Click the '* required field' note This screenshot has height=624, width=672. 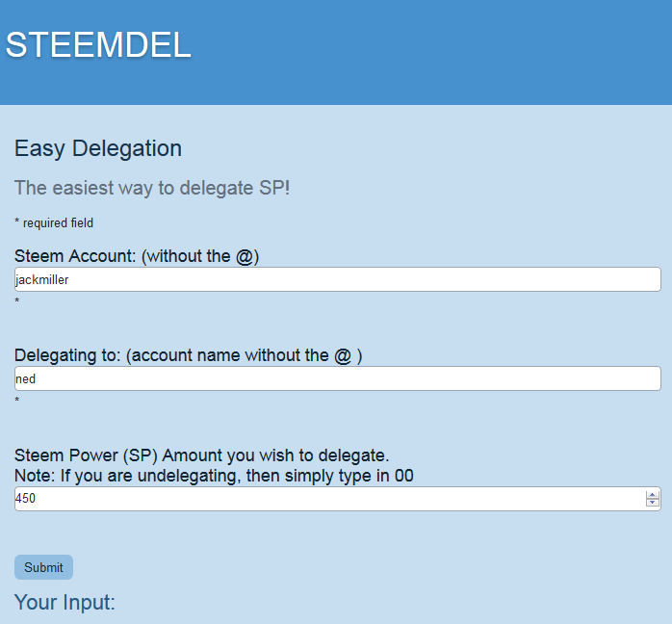(54, 222)
